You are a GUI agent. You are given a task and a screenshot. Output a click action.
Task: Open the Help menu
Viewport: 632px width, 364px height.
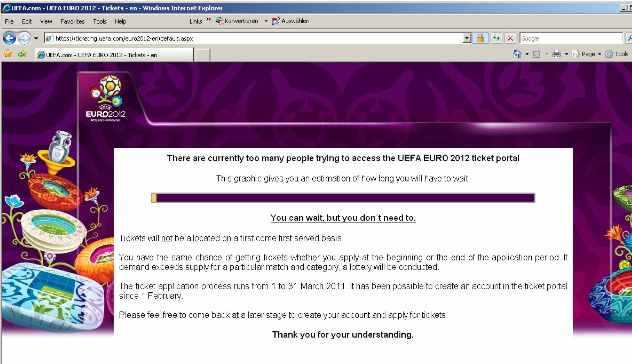[120, 21]
